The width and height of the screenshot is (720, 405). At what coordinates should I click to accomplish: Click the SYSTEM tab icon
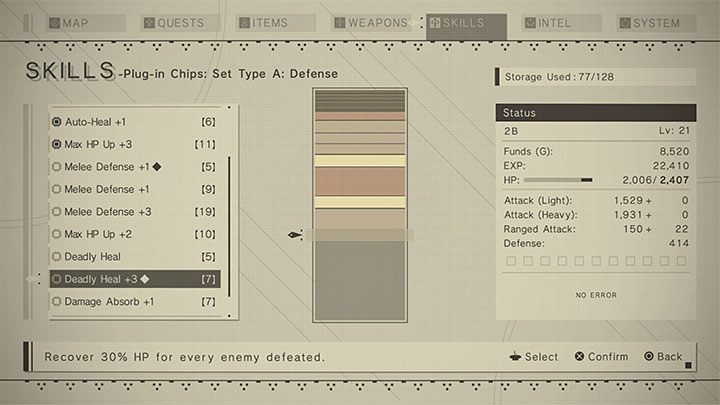coord(625,23)
